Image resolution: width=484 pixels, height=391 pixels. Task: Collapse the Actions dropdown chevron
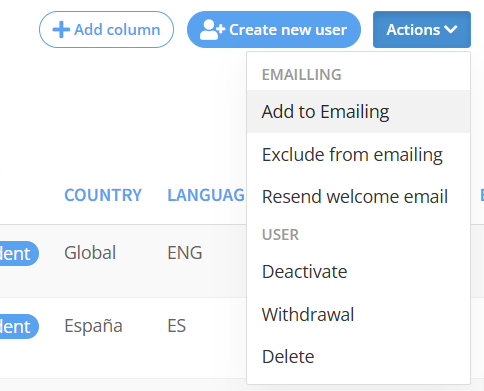pos(451,30)
